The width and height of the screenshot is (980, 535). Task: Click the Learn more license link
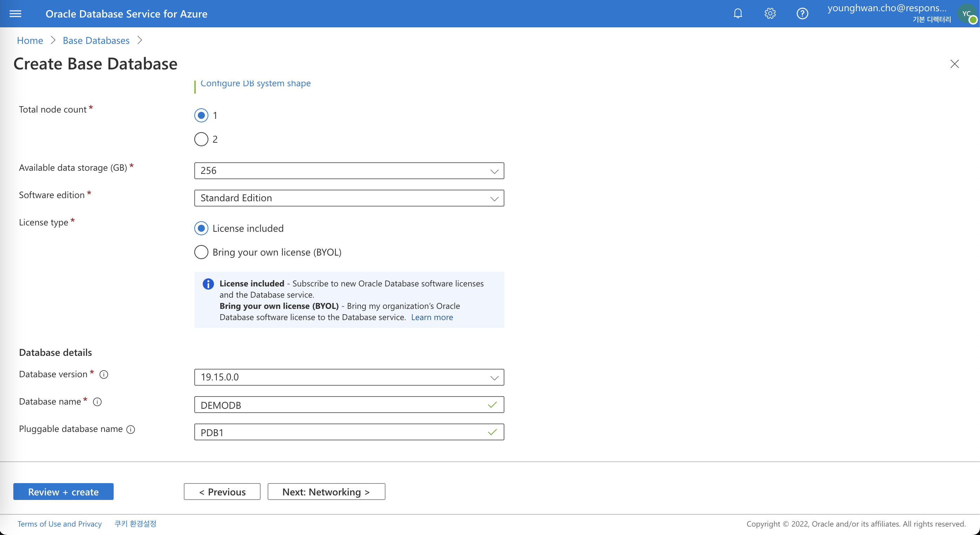[x=432, y=317]
